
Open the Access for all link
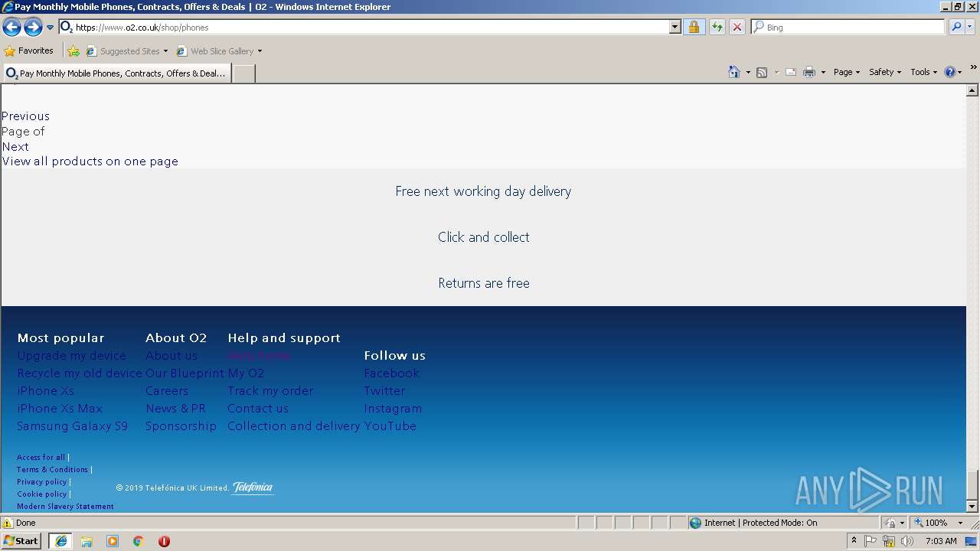tap(41, 458)
